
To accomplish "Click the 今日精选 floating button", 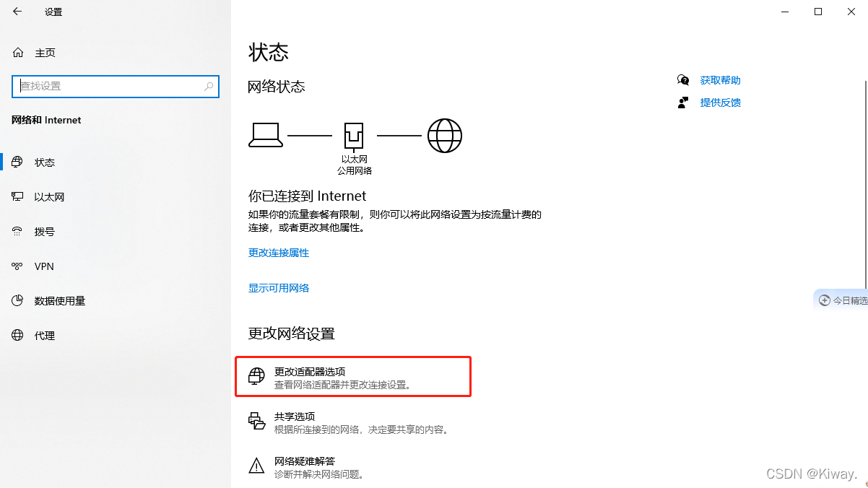I will (843, 300).
